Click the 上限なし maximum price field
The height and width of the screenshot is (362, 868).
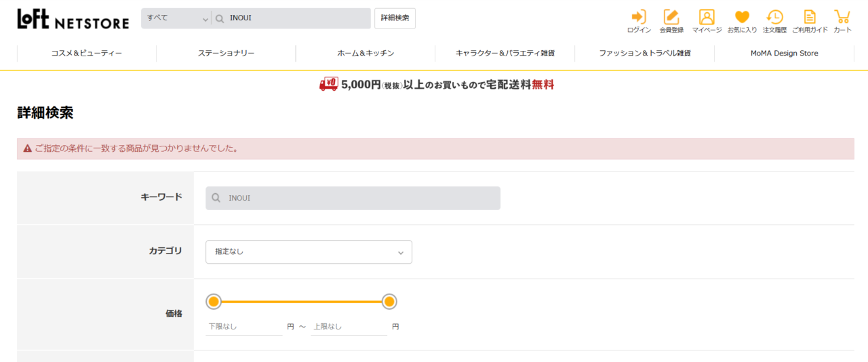point(349,327)
